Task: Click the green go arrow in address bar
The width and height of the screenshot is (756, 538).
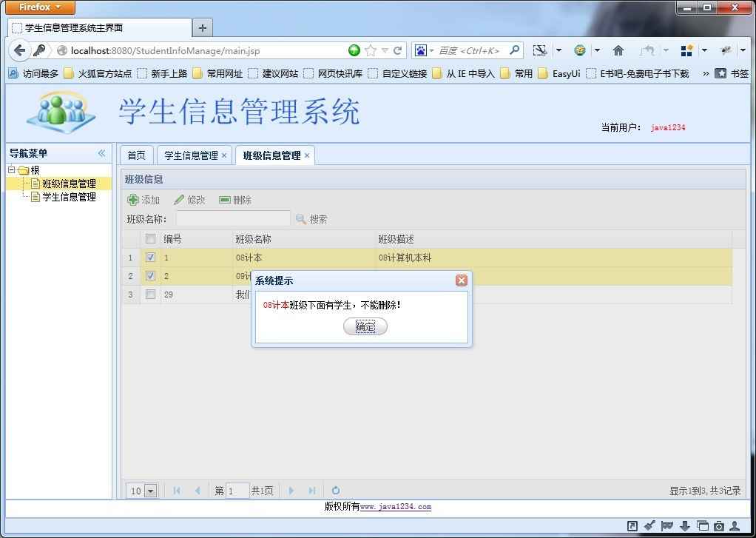Action: [354, 50]
